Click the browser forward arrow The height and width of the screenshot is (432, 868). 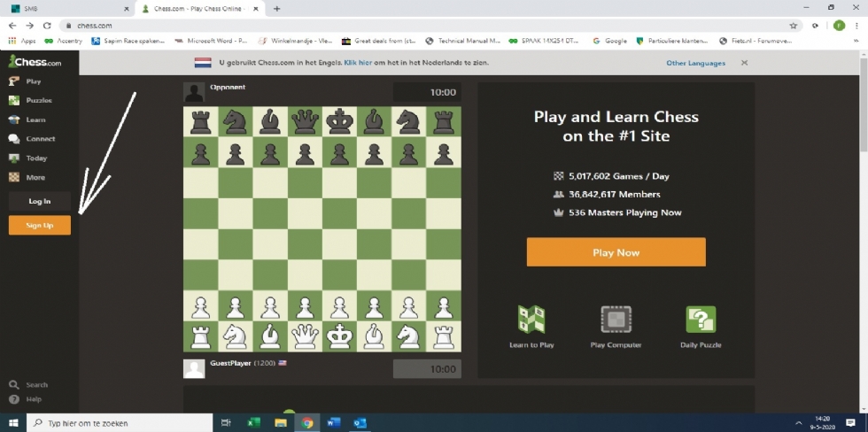30,26
